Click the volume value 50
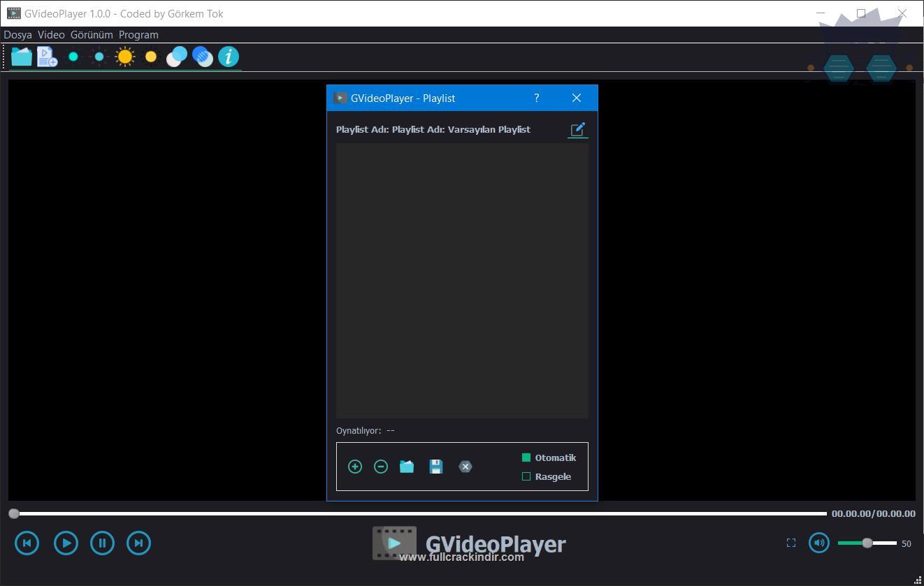Image resolution: width=924 pixels, height=586 pixels. [x=907, y=543]
